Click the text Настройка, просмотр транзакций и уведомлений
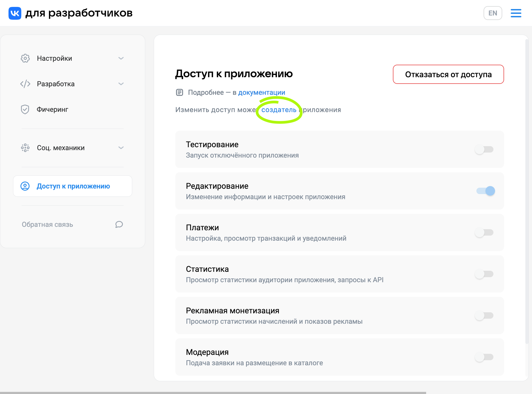 point(266,238)
